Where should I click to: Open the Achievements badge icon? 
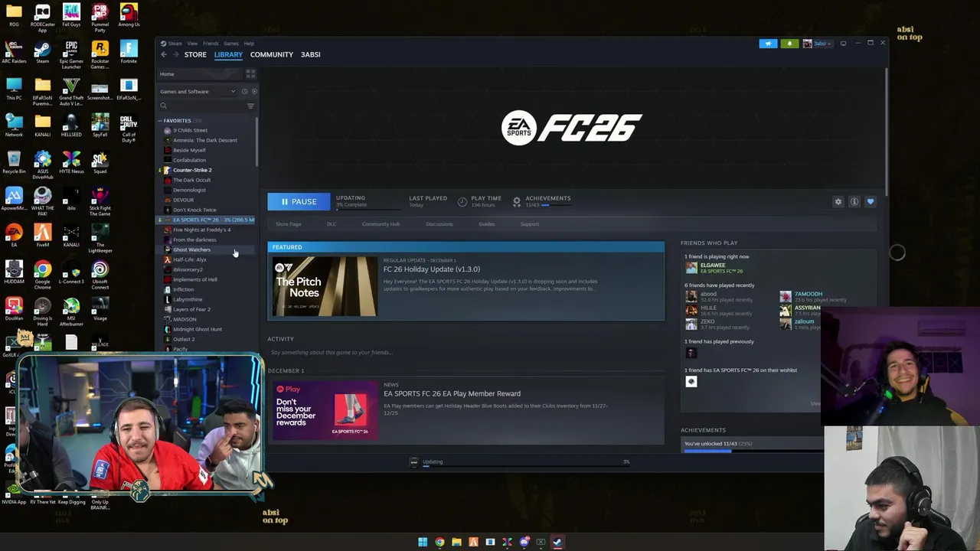tap(517, 202)
